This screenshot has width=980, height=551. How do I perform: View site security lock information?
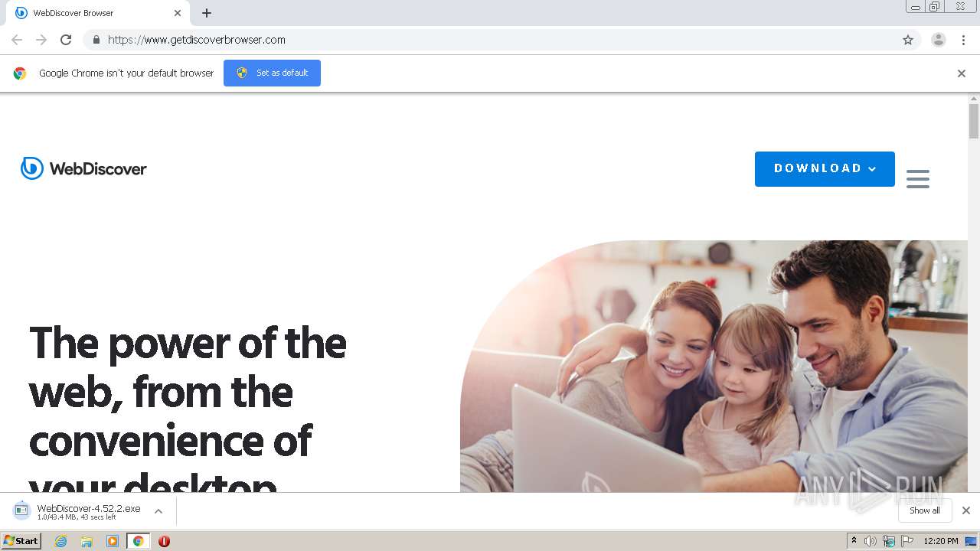tap(96, 40)
